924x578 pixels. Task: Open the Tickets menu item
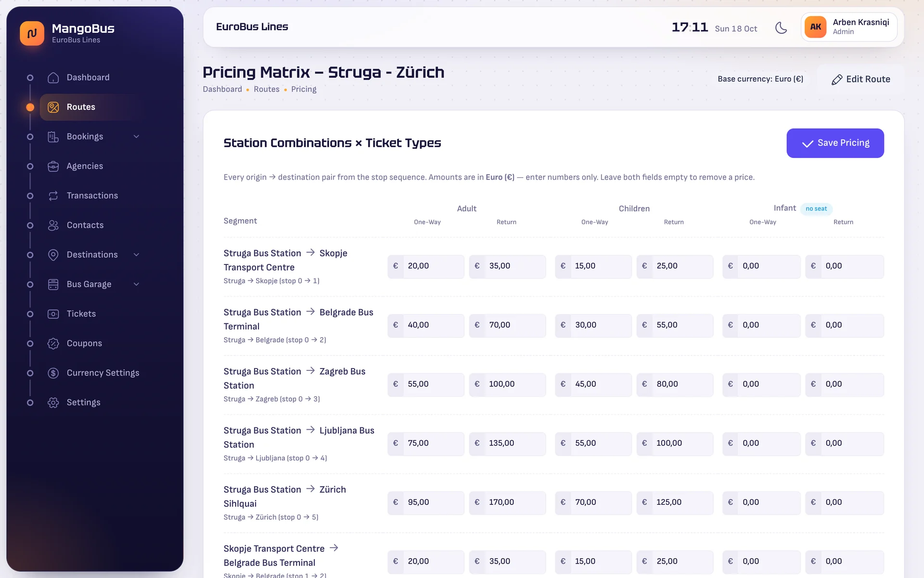tap(81, 314)
